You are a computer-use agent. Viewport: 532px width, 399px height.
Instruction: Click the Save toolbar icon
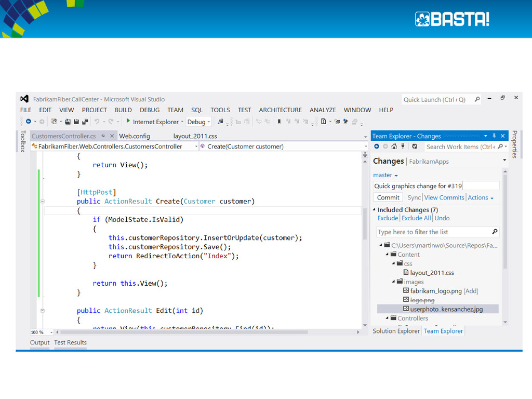[x=76, y=122]
